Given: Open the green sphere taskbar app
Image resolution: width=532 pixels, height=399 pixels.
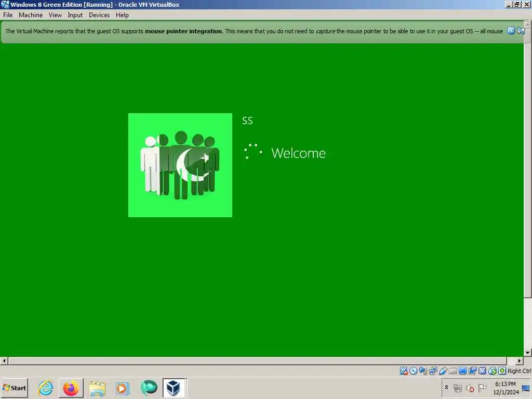Looking at the screenshot, I should (149, 388).
